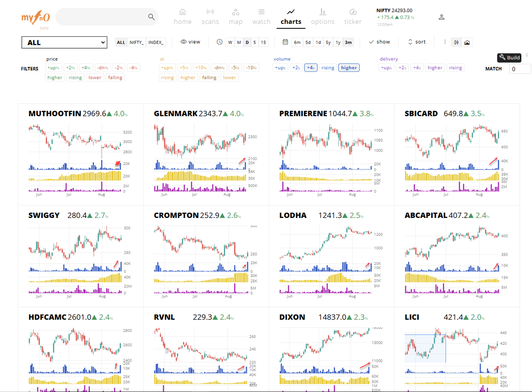Toggle price +2% filter

tap(70, 68)
